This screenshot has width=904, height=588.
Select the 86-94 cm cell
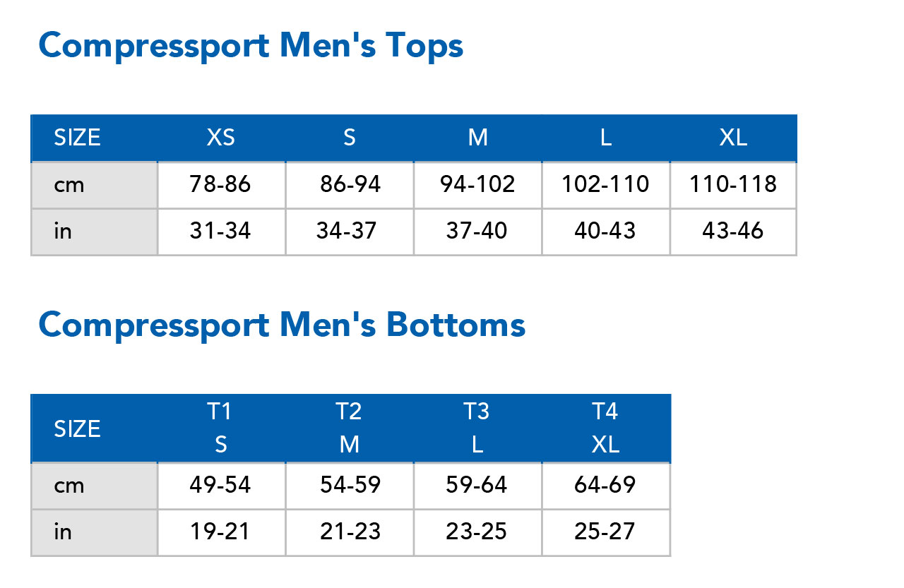[x=349, y=185]
